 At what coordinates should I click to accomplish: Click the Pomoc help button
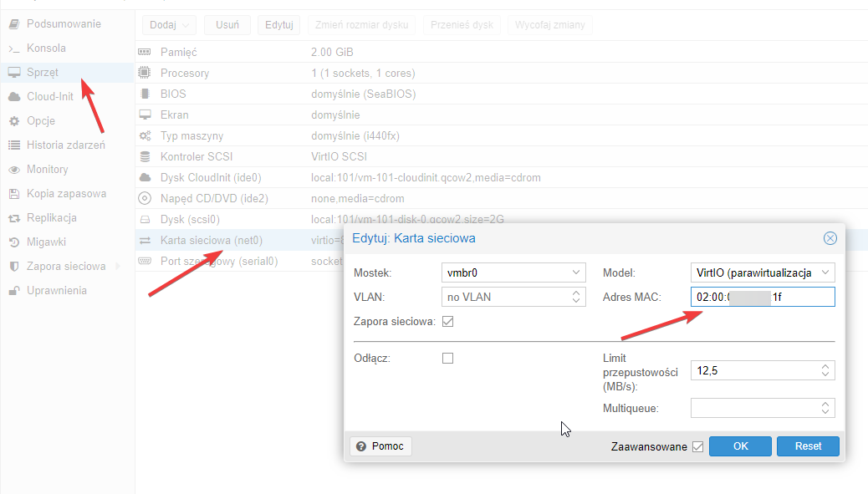click(x=380, y=446)
